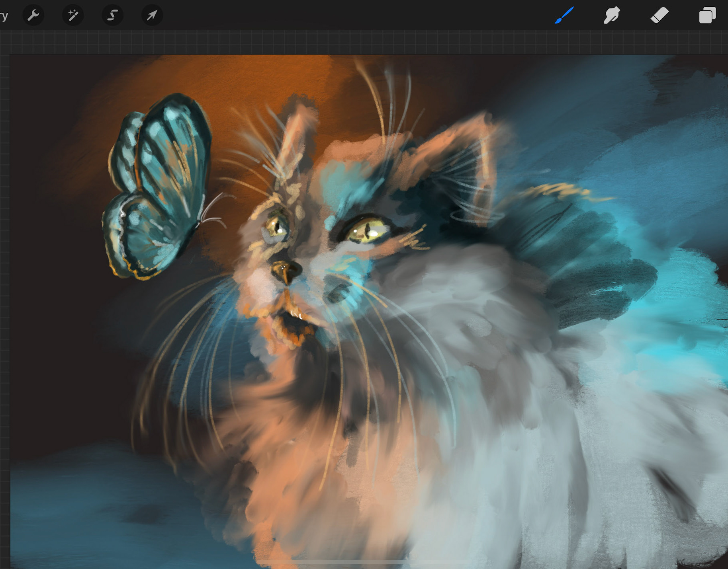Select the Brush tool
This screenshot has width=728, height=569.
click(x=564, y=15)
